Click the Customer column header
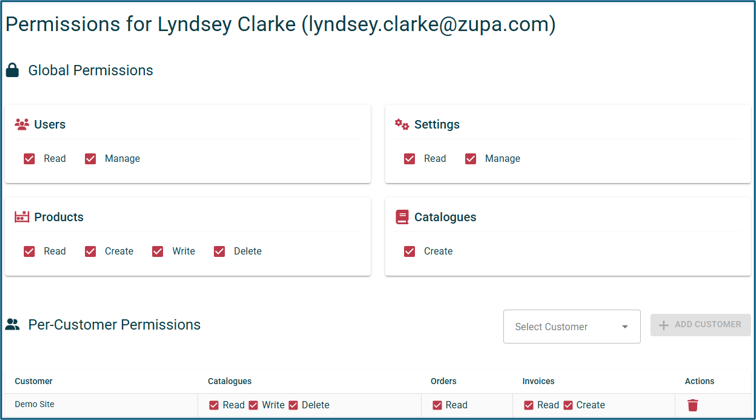Screen dimensions: 756x420 pos(33,381)
